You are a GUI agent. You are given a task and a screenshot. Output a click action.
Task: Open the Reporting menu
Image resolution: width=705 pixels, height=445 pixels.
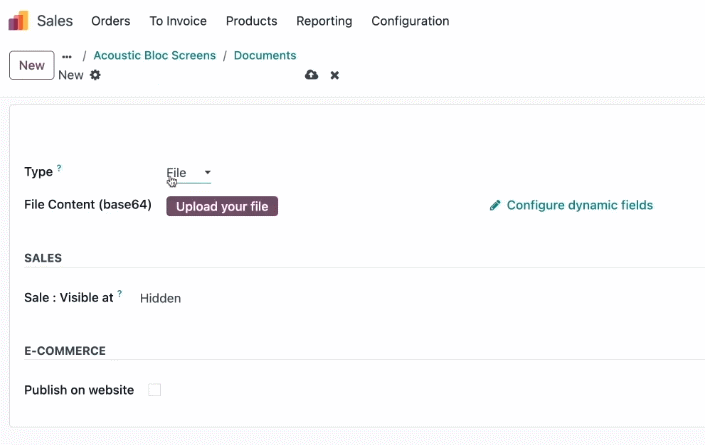tap(324, 21)
